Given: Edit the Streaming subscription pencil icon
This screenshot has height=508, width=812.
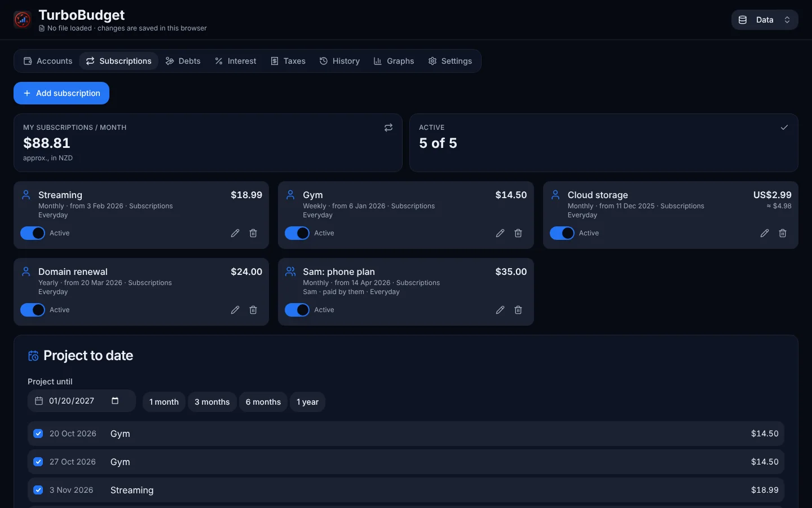Looking at the screenshot, I should point(235,233).
